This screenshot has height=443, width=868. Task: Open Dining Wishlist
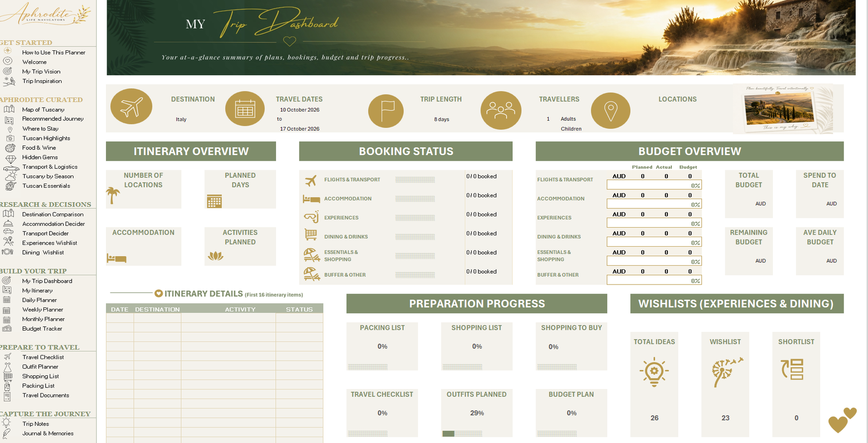[43, 253]
